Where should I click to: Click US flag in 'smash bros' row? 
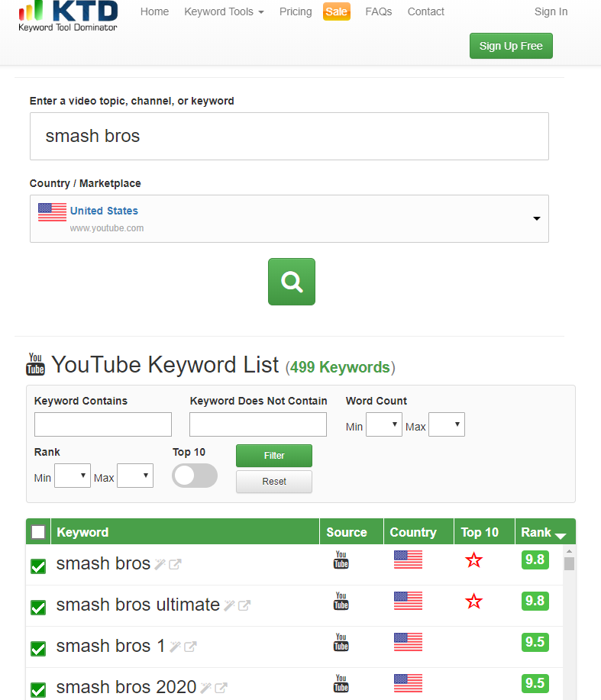click(408, 560)
